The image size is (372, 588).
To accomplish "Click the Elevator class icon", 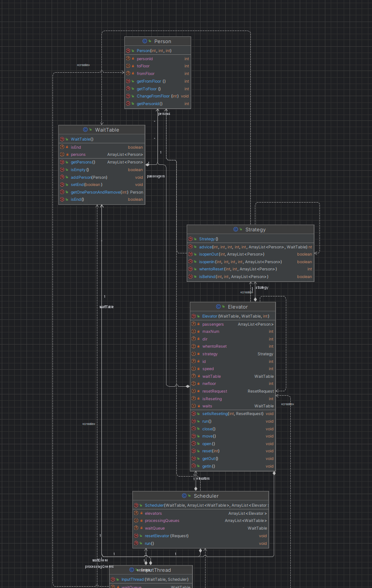I will pyautogui.click(x=218, y=307).
